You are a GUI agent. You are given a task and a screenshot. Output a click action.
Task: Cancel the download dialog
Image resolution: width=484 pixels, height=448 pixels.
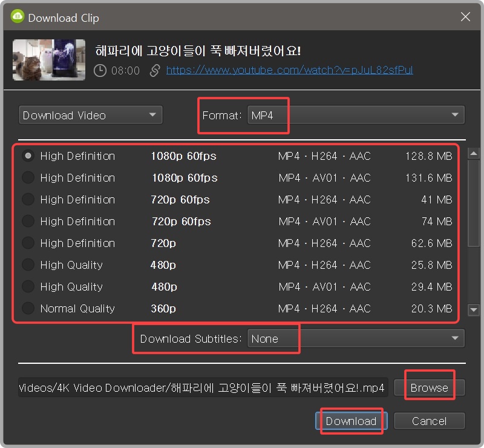[430, 421]
